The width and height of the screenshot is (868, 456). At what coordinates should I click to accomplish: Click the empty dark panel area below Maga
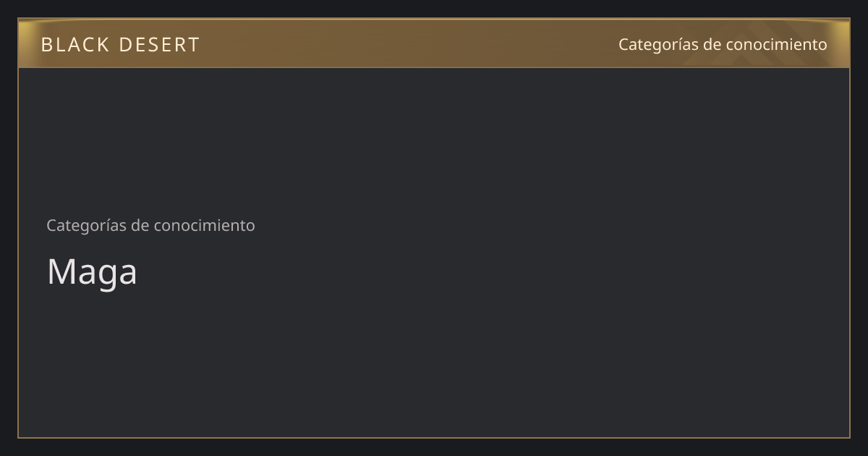[x=434, y=362]
